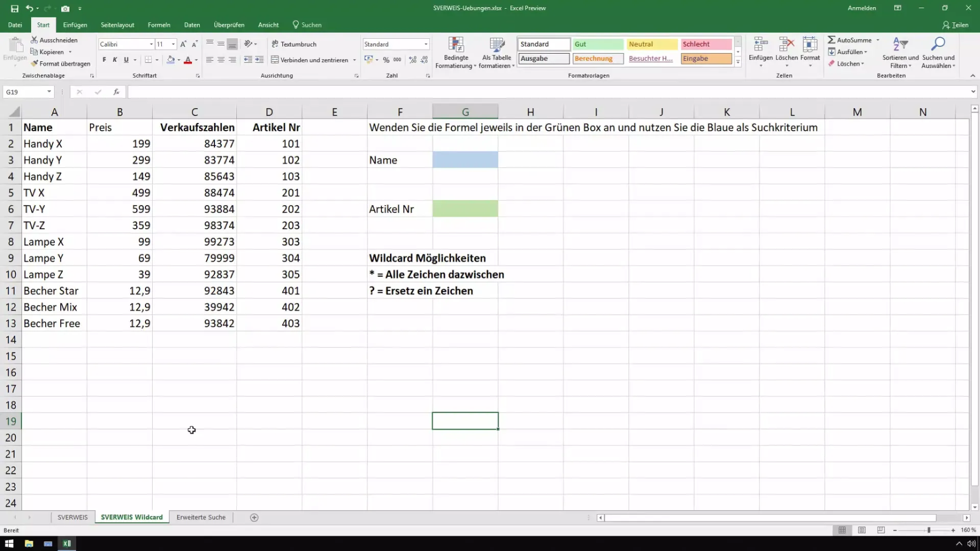Toggle left text alignment
Image resolution: width=980 pixels, height=551 pixels.
pyautogui.click(x=210, y=60)
